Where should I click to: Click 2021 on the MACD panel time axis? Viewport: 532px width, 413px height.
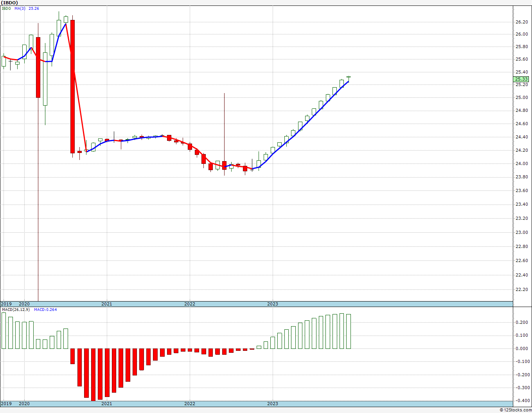pyautogui.click(x=107, y=404)
